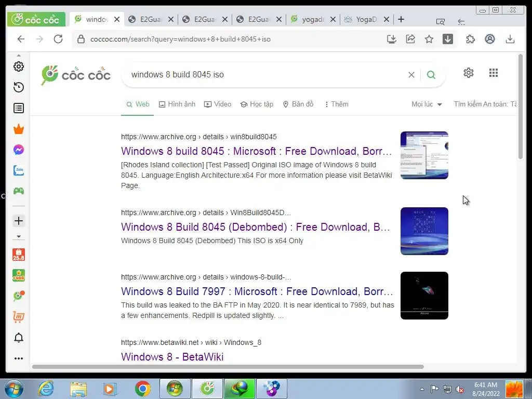Open Windows 8 build 8045 Microsoft result
Viewport: 532px width, 399px height.
coord(256,151)
